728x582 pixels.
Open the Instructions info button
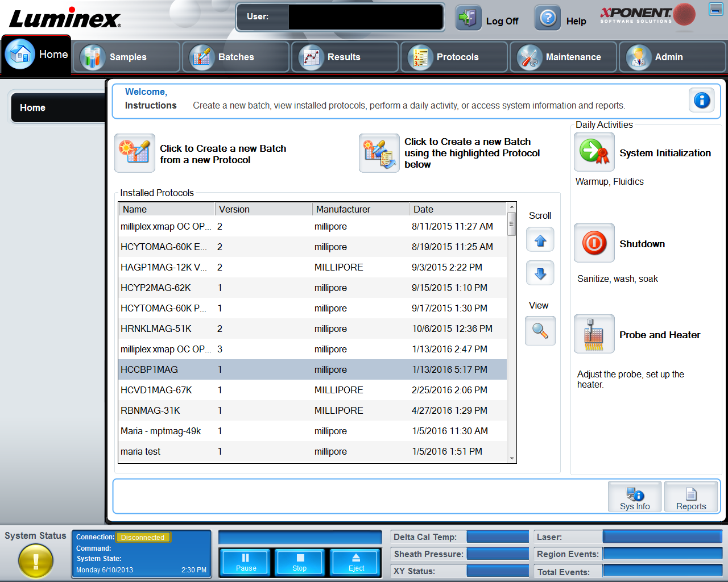701,99
